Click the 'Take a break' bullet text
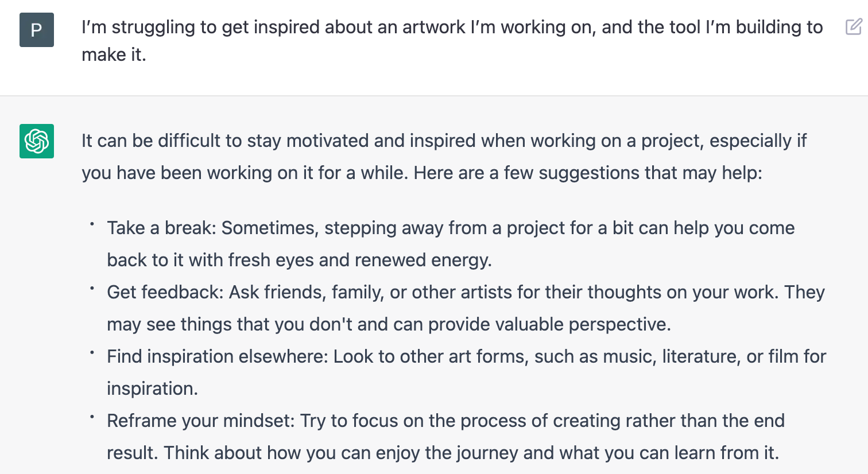 point(451,244)
